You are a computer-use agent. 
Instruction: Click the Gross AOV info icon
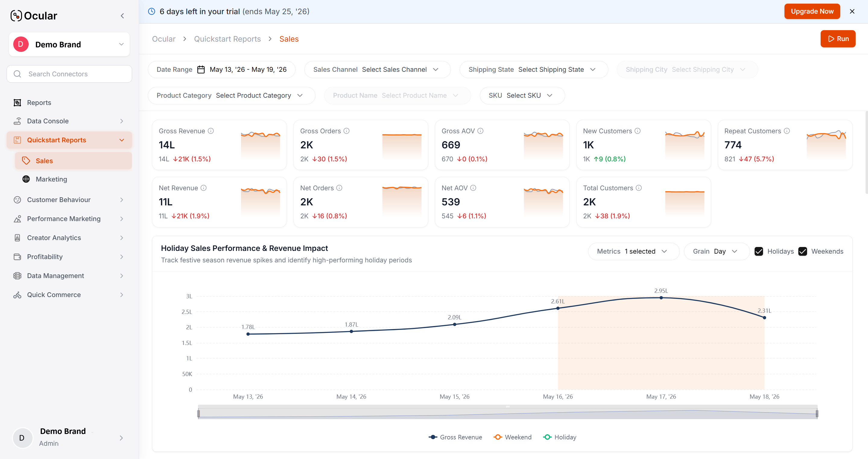pos(480,131)
